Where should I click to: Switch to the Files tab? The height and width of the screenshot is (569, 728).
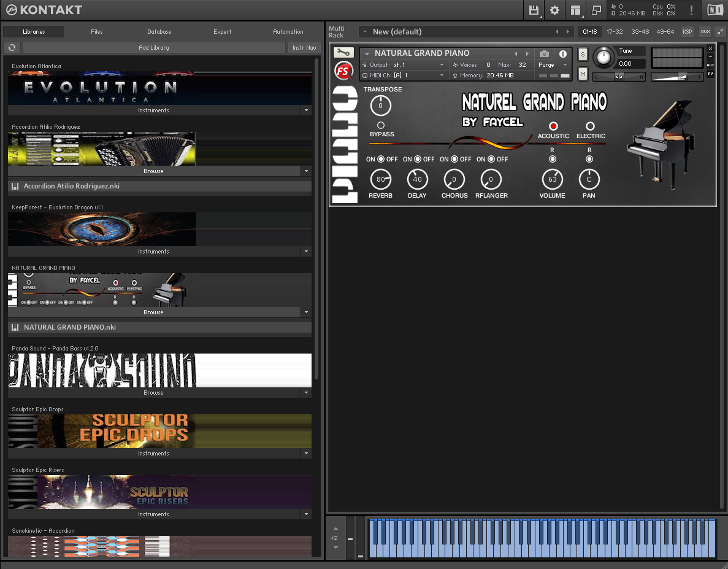[x=96, y=31]
